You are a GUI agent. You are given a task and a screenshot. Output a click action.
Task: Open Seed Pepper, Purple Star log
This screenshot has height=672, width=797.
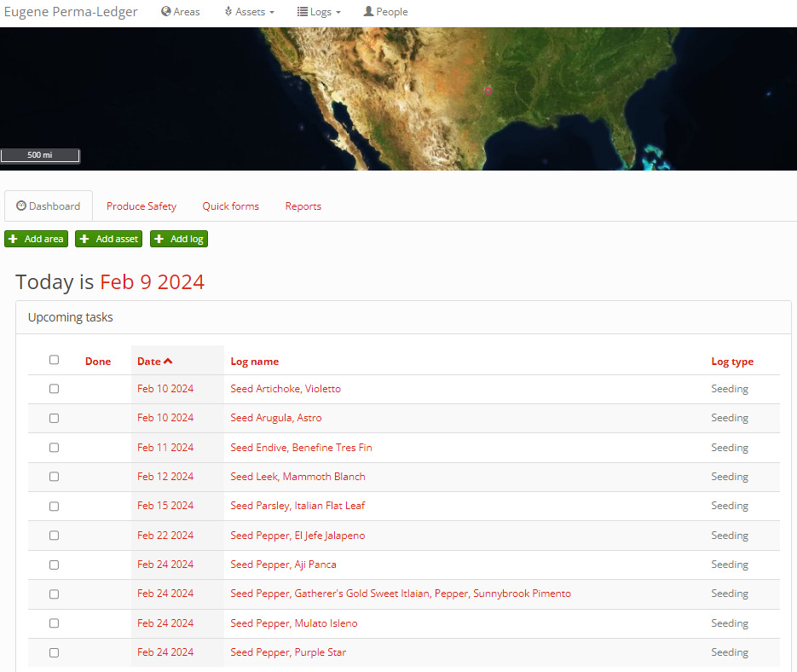(x=288, y=652)
